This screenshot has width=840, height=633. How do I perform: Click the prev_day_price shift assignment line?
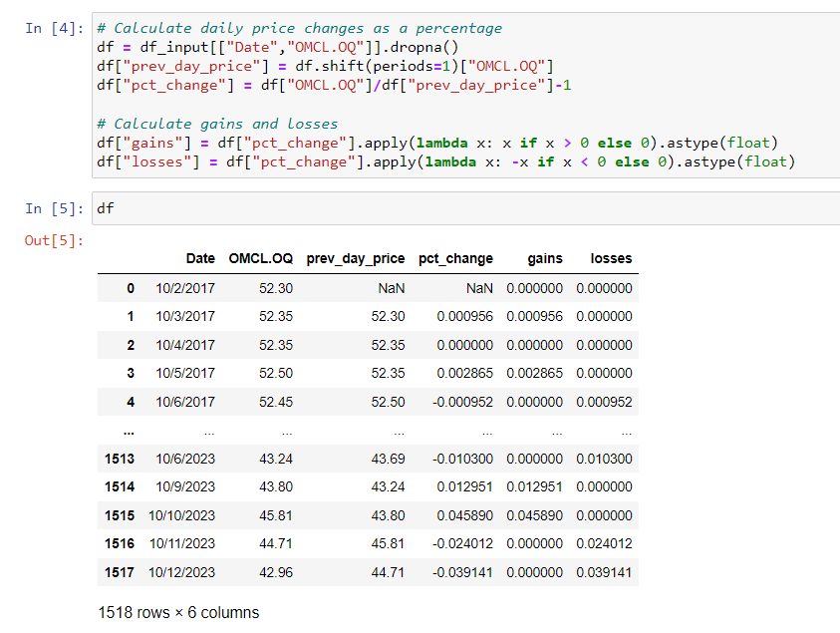pyautogui.click(x=324, y=66)
